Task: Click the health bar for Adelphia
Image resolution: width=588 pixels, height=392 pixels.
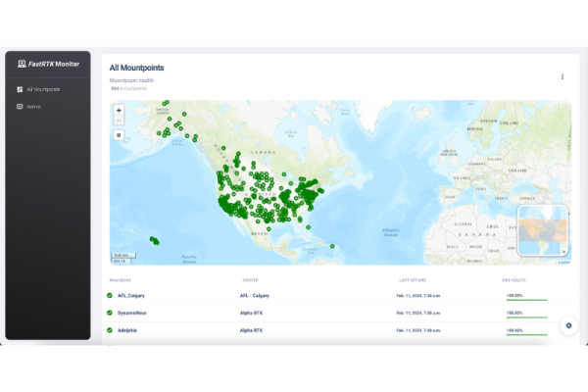Action: click(x=526, y=334)
